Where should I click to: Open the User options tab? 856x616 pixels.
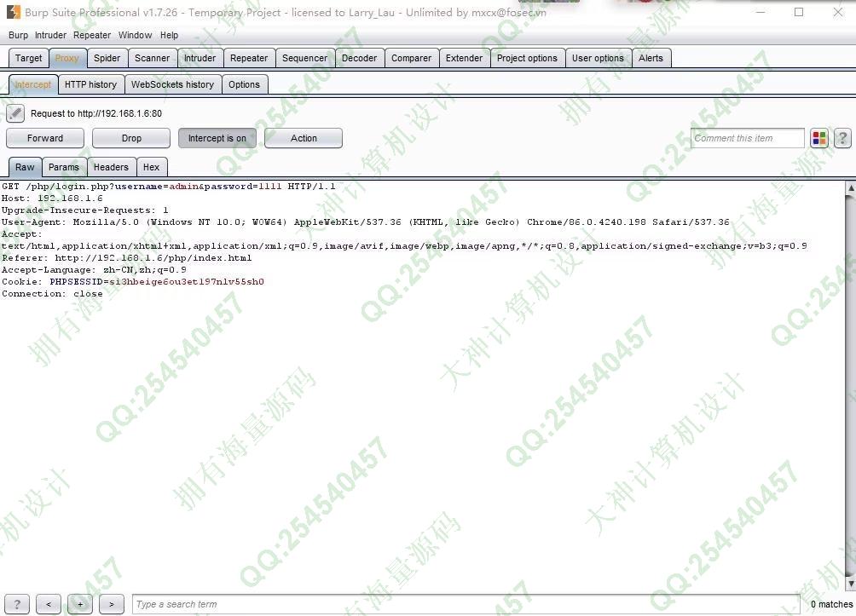point(598,58)
